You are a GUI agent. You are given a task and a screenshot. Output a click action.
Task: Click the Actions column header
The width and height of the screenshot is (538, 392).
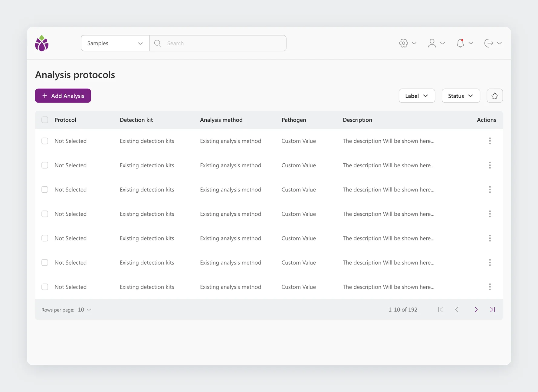coord(487,120)
